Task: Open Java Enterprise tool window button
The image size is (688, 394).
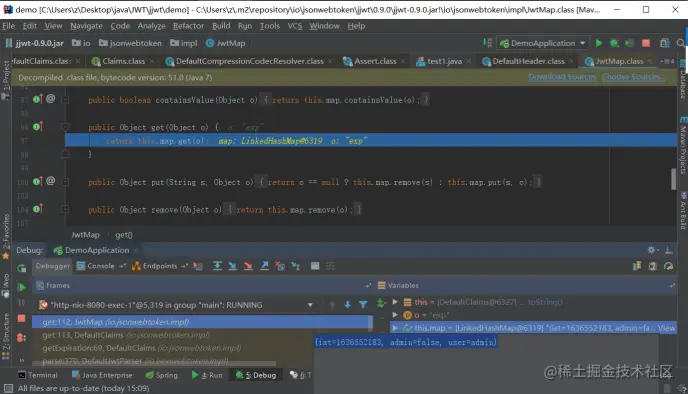Action: (x=102, y=375)
